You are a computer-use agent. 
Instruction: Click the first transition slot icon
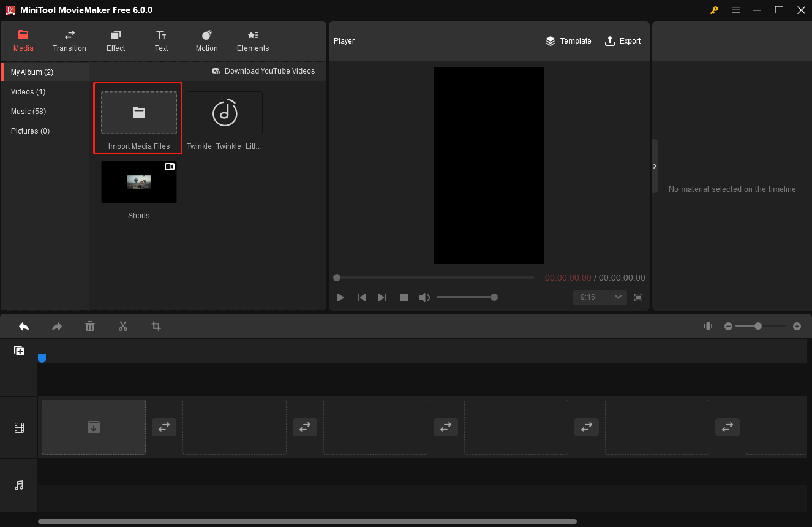point(164,427)
